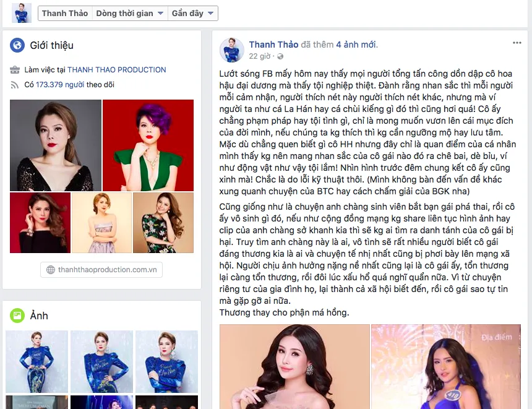This screenshot has height=409, width=532.
Task: Visit thanhthaoproduction.com.vn website button
Action: click(x=101, y=270)
